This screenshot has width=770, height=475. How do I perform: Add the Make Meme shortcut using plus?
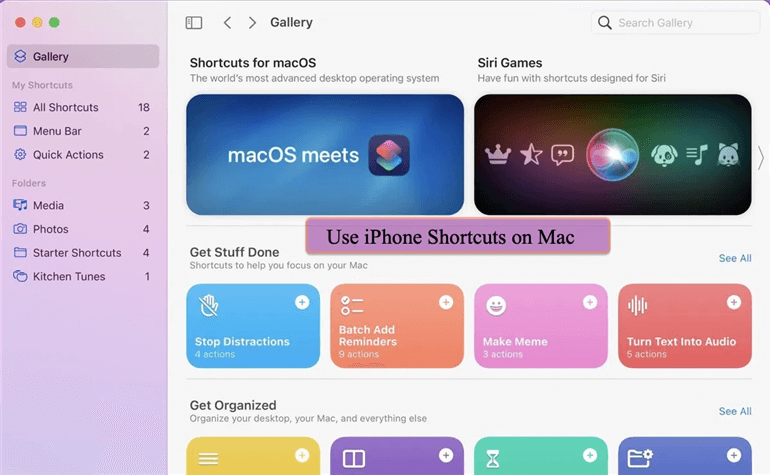coord(590,302)
